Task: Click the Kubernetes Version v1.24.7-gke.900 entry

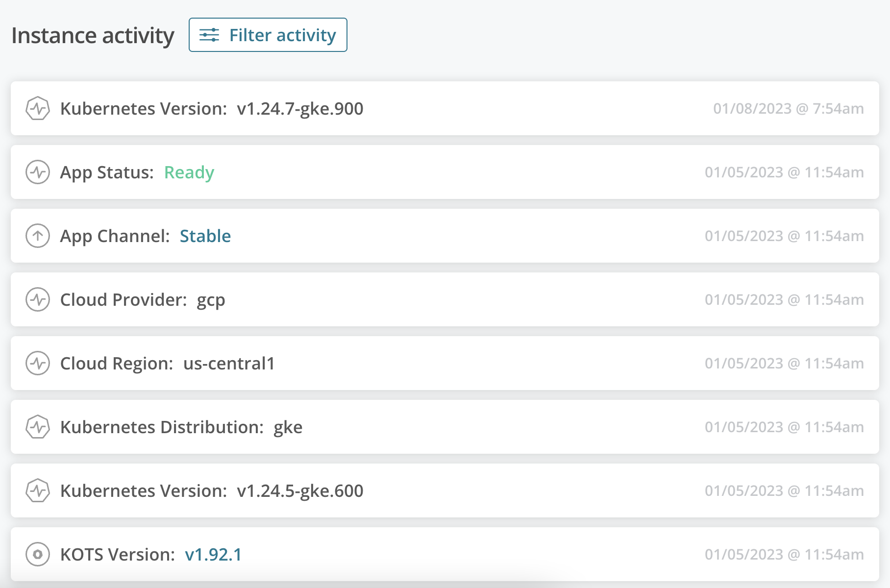Action: click(441, 109)
